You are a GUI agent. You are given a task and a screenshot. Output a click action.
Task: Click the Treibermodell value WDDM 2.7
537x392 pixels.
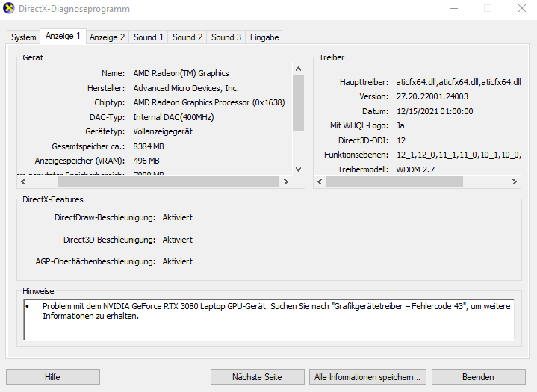point(415,169)
